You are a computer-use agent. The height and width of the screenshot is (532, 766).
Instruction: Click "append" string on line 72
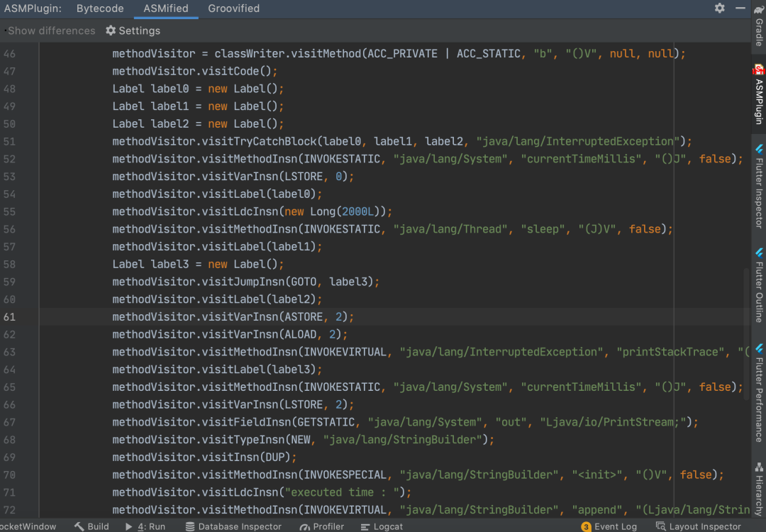point(601,509)
